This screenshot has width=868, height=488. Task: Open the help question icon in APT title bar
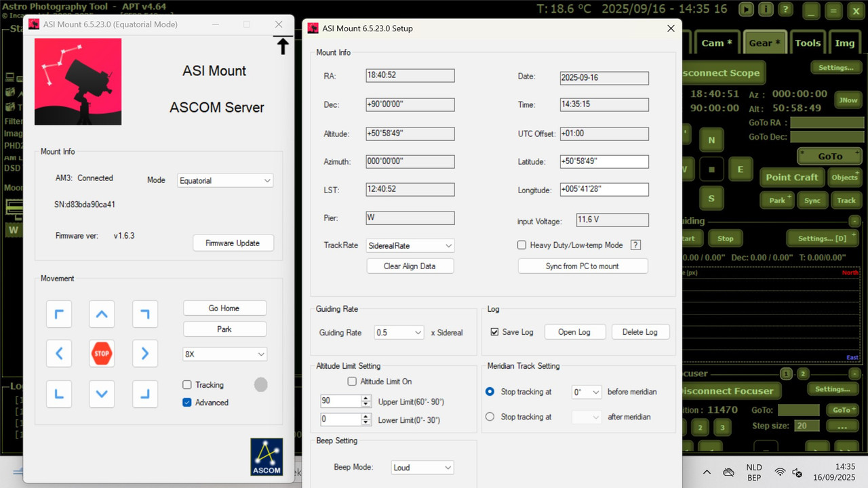click(x=785, y=9)
